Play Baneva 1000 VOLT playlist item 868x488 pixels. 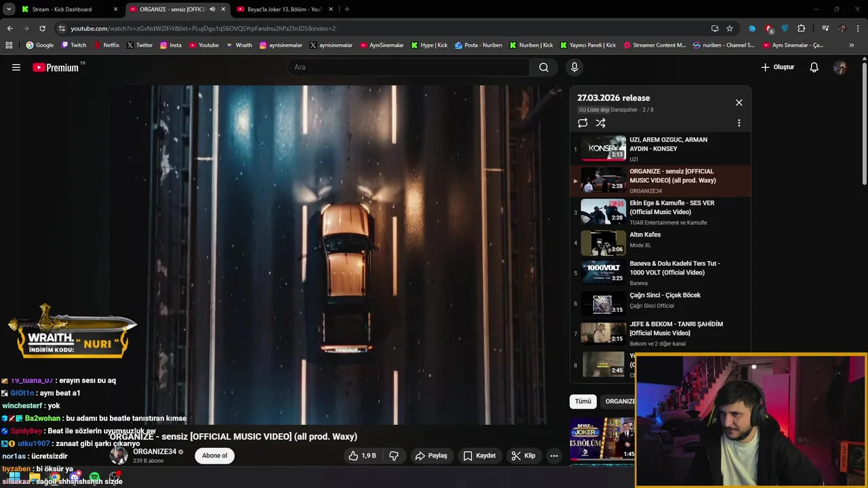pos(660,272)
